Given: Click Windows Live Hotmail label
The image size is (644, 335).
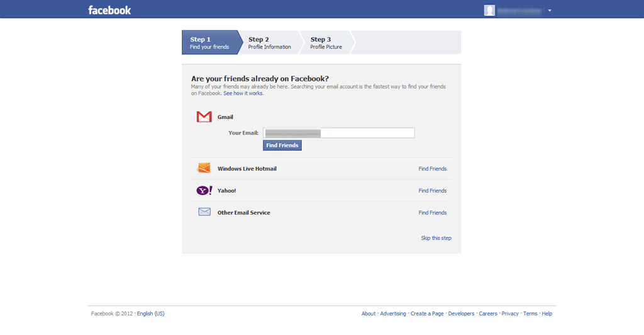Looking at the screenshot, I should 247,169.
